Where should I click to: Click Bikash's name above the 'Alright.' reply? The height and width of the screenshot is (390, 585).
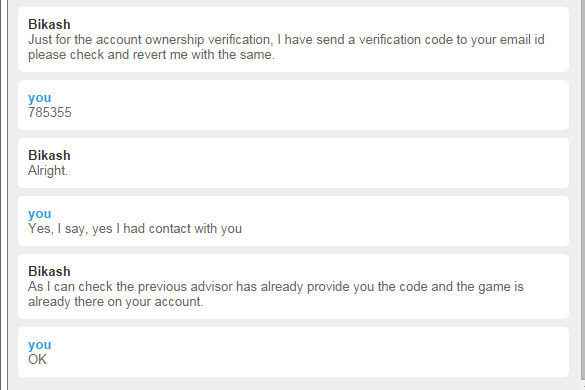click(49, 155)
